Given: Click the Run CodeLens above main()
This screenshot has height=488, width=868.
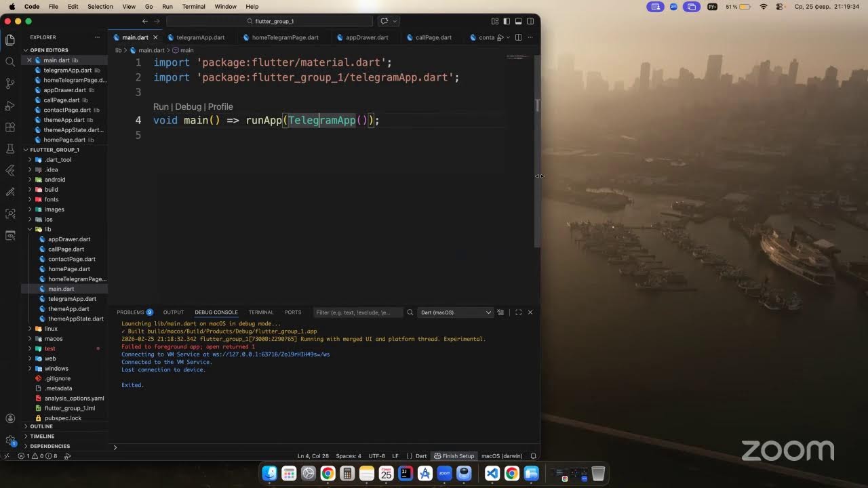Looking at the screenshot, I should [161, 106].
